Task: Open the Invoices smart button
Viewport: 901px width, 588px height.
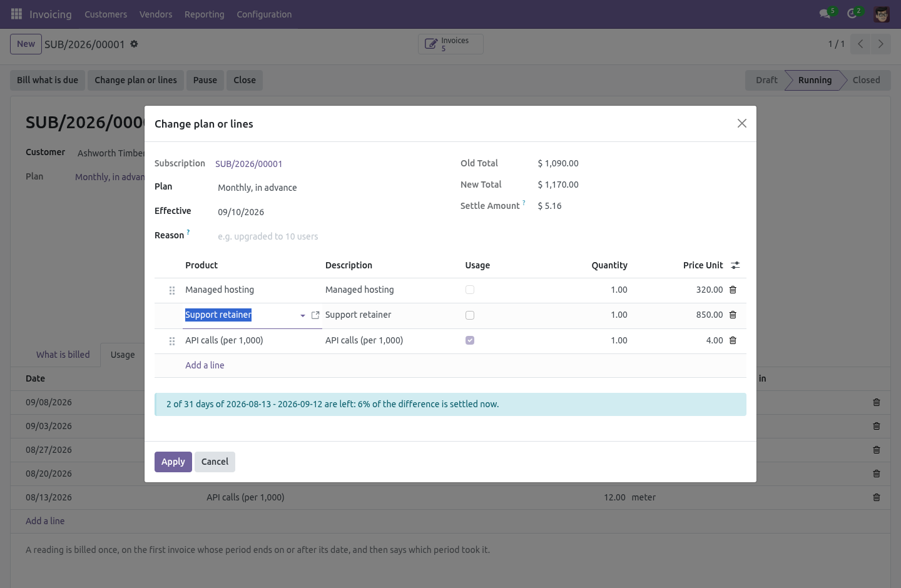Action: 450,44
